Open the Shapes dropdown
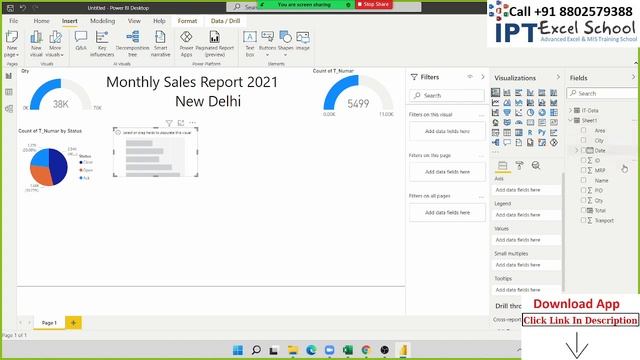Viewport: 640px width, 360px height. (x=285, y=55)
